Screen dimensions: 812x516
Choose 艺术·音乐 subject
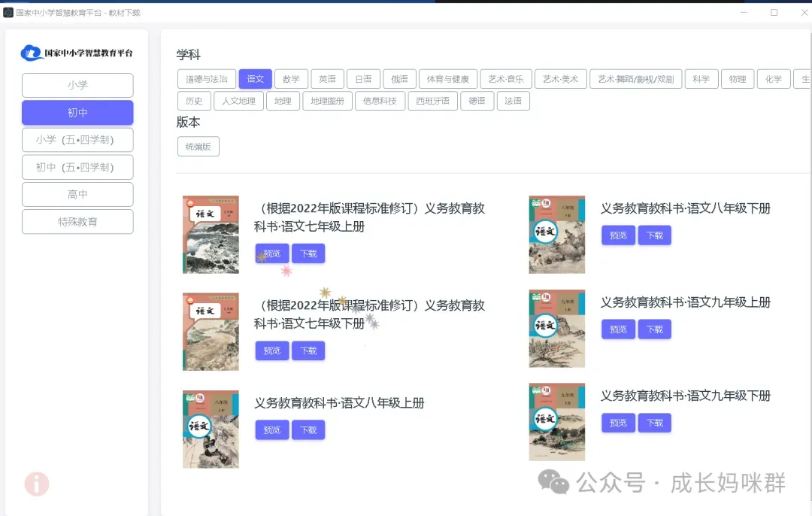[x=506, y=79]
